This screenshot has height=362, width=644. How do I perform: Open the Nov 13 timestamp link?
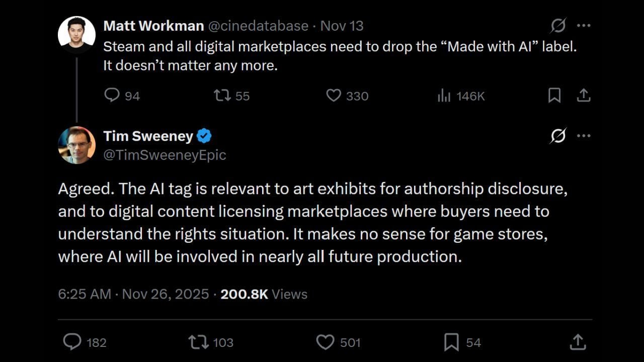pyautogui.click(x=342, y=26)
